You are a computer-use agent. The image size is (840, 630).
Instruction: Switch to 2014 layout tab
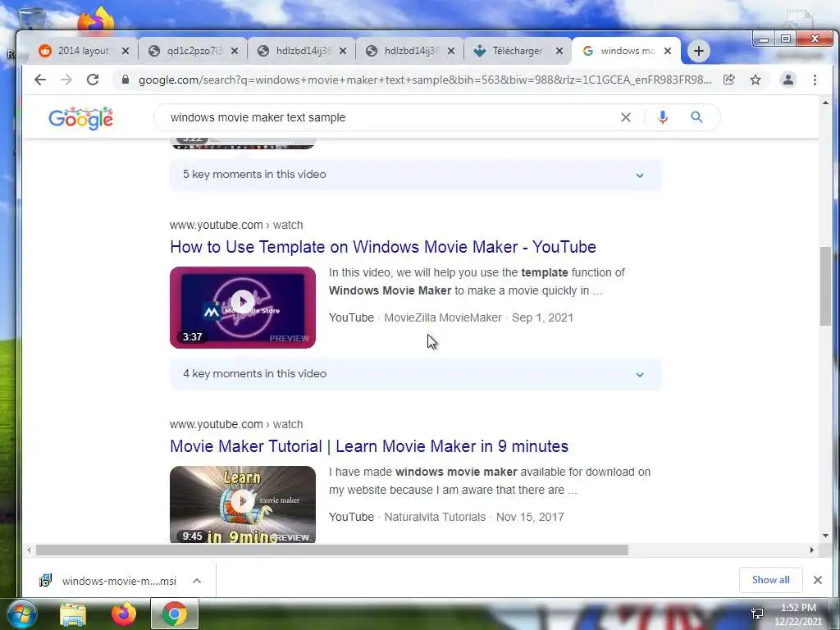[x=83, y=51]
